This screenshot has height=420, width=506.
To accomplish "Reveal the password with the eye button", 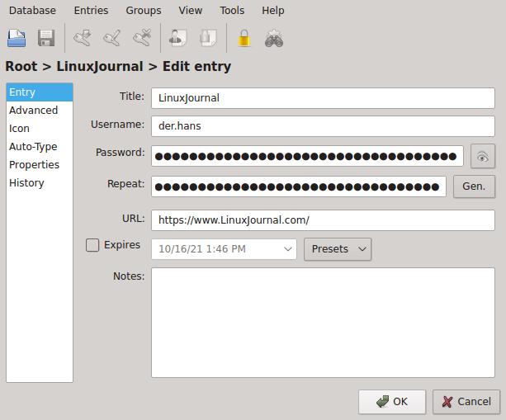I will 482,157.
